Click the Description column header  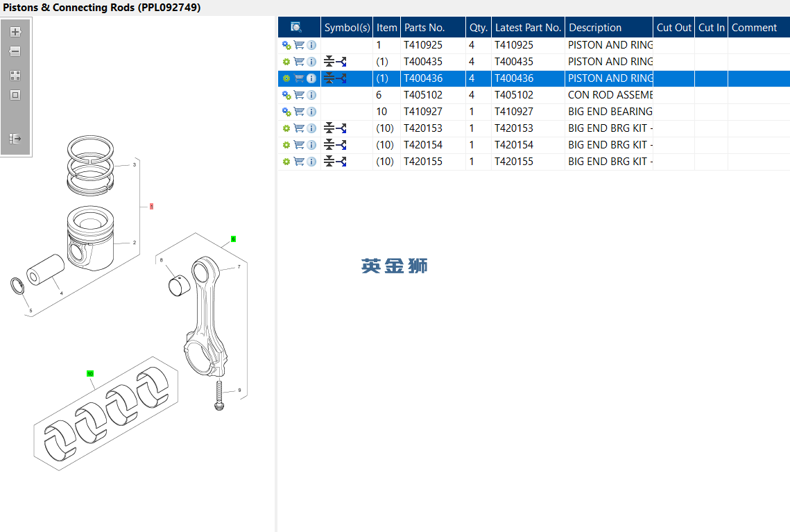pos(595,28)
